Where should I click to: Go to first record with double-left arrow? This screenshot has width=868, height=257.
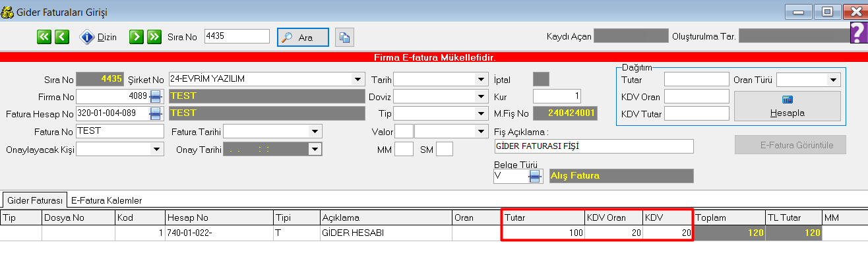(x=44, y=37)
